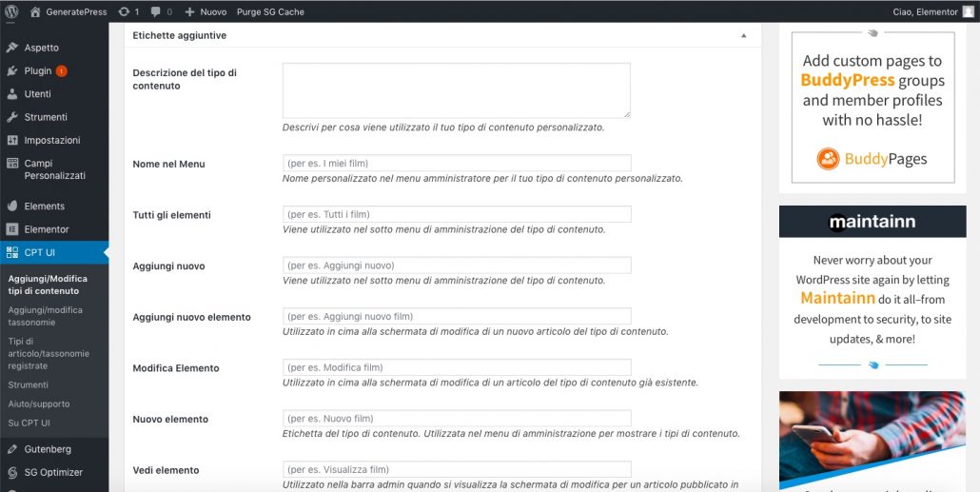Collapse the Etichette aggiuntive panel
This screenshot has height=492, width=980.
pyautogui.click(x=744, y=35)
